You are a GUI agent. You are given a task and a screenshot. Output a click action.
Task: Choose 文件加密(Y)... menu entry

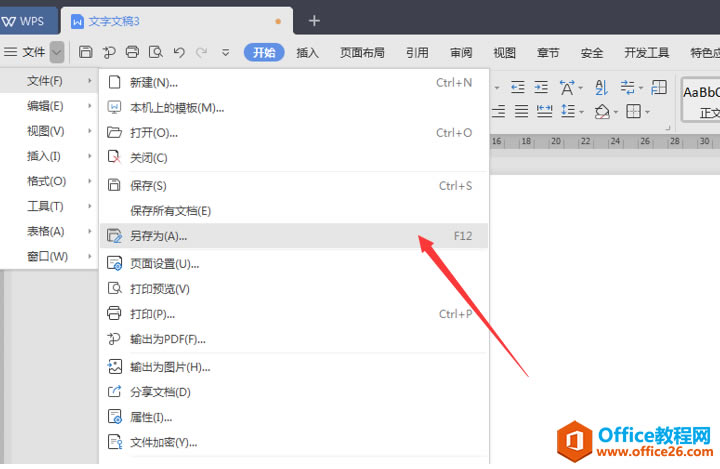294,442
